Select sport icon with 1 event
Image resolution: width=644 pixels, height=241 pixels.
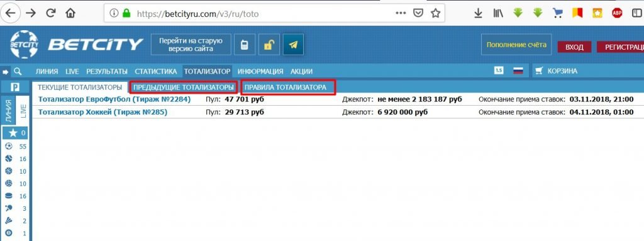tap(16, 233)
